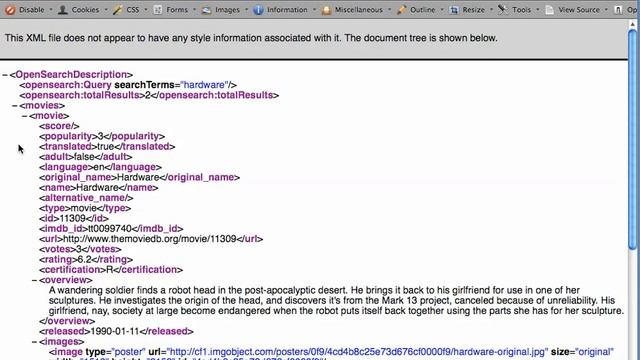Screen dimensions: 640x360
Task: Click the translated value true
Action: (x=106, y=147)
